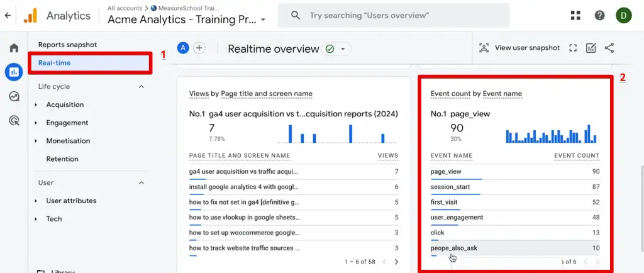Click the PAGE TITLE AND SCREEN NAME column header
The height and width of the screenshot is (273, 644).
tap(240, 155)
